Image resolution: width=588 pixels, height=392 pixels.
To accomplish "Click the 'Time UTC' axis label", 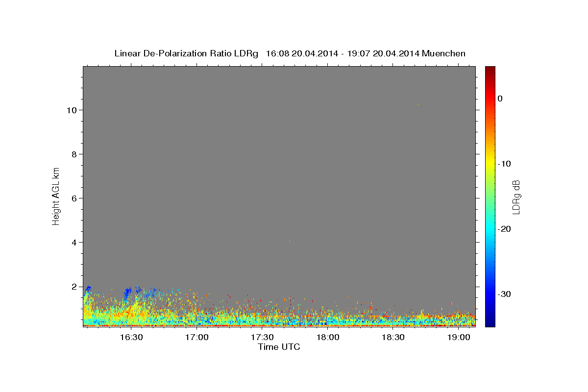I will coord(279,347).
